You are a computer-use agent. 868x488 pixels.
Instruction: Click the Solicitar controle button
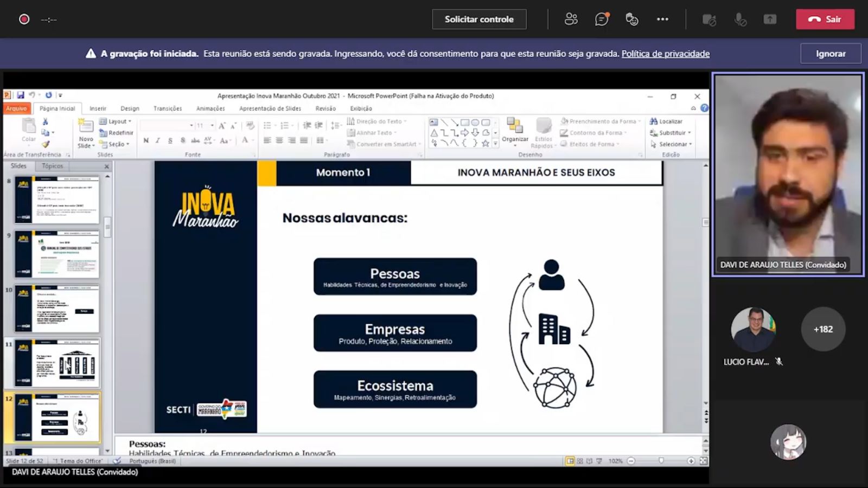[x=479, y=20]
